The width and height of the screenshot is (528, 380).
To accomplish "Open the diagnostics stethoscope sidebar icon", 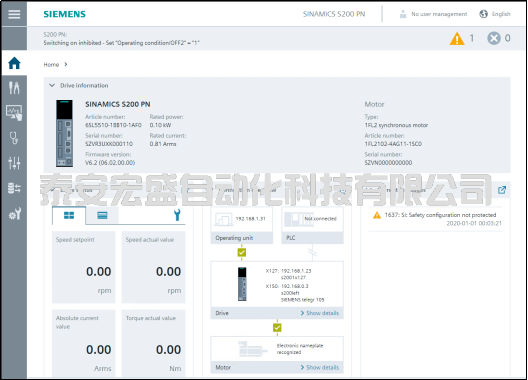I will pyautogui.click(x=14, y=138).
